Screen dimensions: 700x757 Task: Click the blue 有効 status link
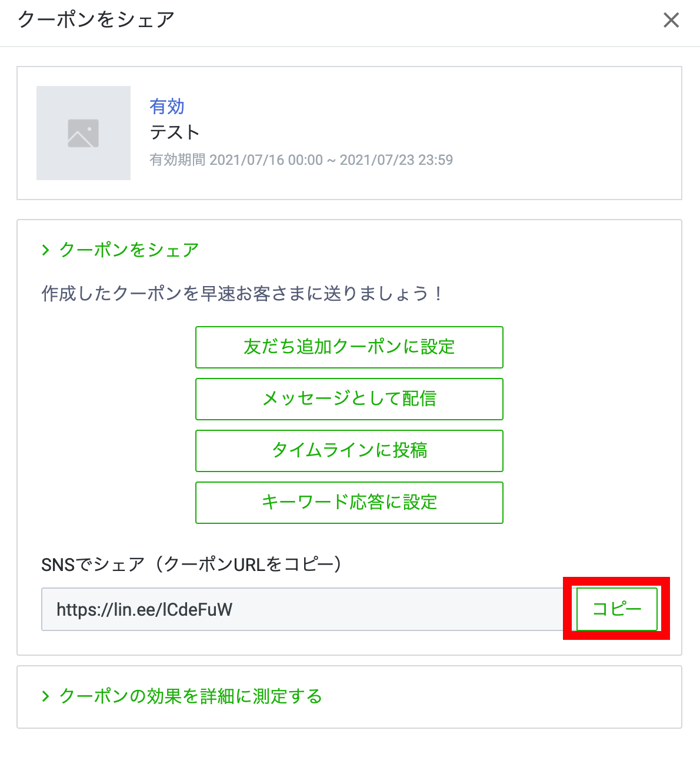(x=167, y=107)
